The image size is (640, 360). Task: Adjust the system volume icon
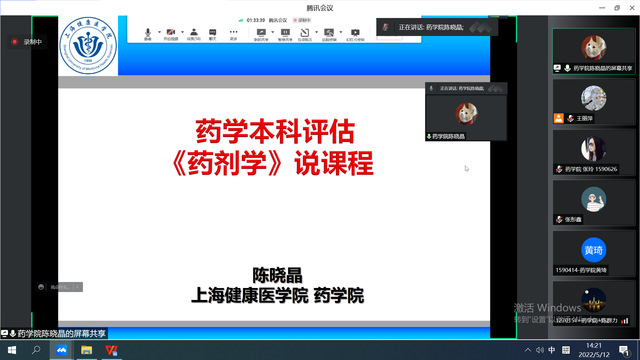540,350
